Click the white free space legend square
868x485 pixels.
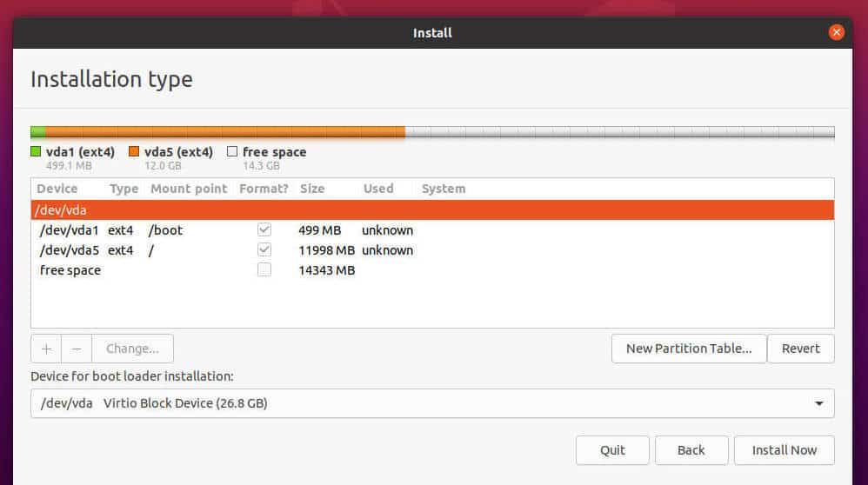232,152
